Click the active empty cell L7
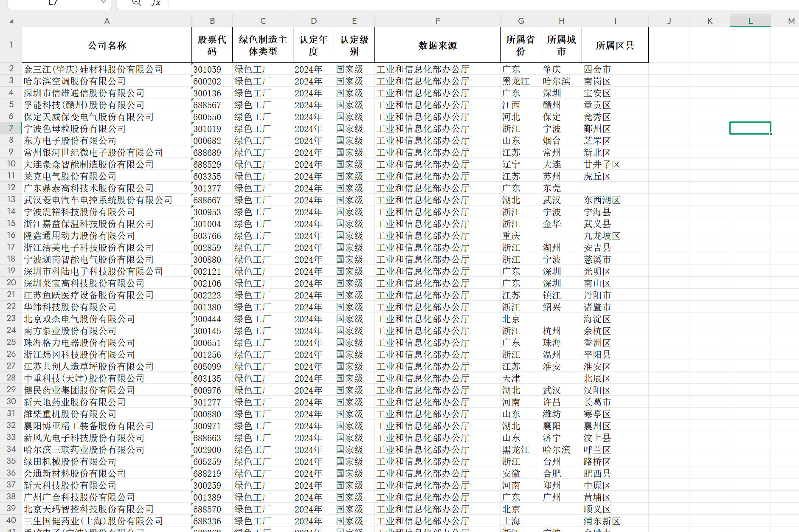799x532 pixels. pyautogui.click(x=750, y=128)
